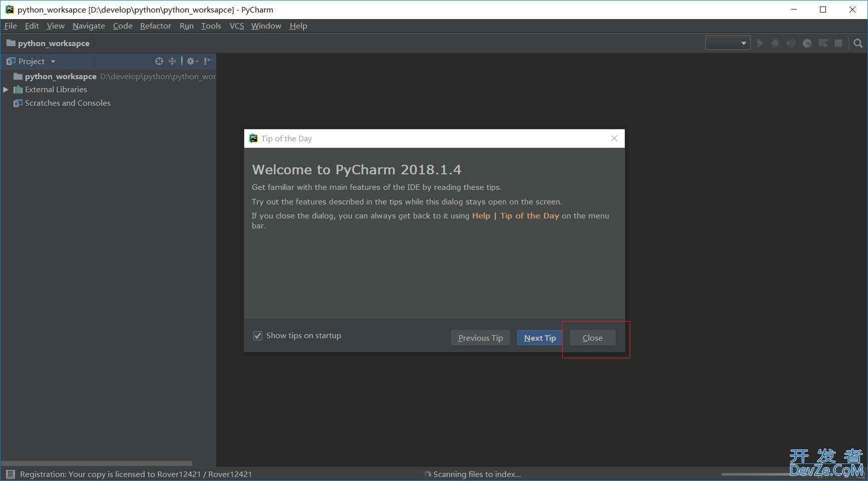Click the Collapse All icon in Project panel
The image size is (868, 481).
pyautogui.click(x=172, y=61)
